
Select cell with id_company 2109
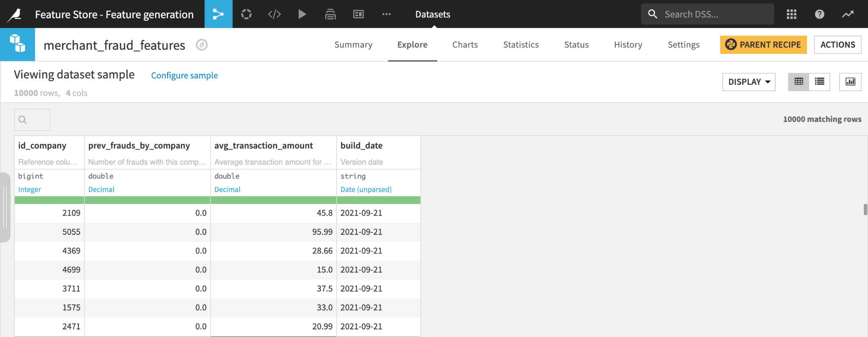50,213
